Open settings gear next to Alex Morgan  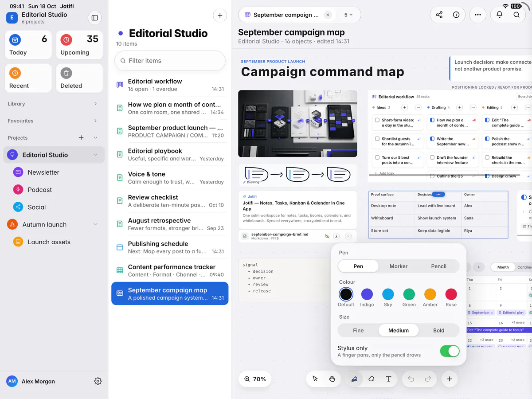(98, 381)
